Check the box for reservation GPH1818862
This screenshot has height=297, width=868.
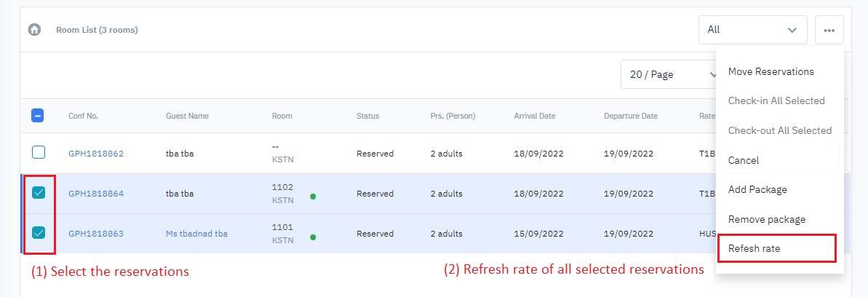coord(39,153)
